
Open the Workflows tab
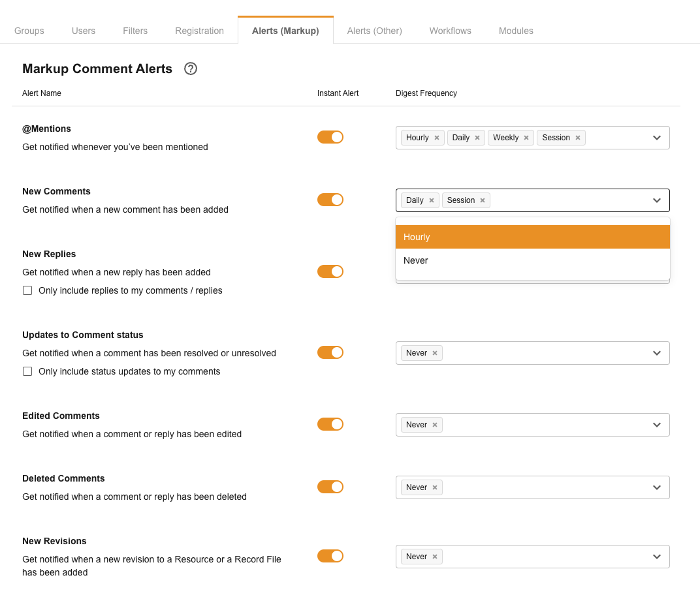coord(450,31)
